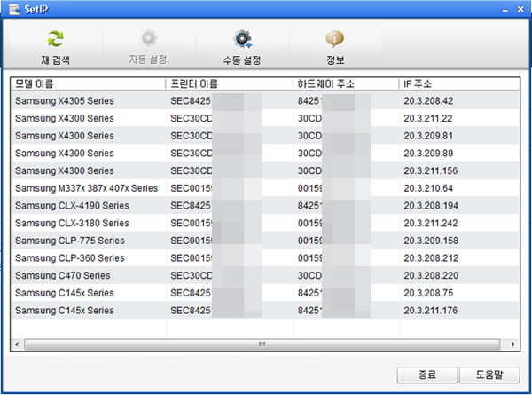Click the SetIP title bar app icon

pos(14,9)
